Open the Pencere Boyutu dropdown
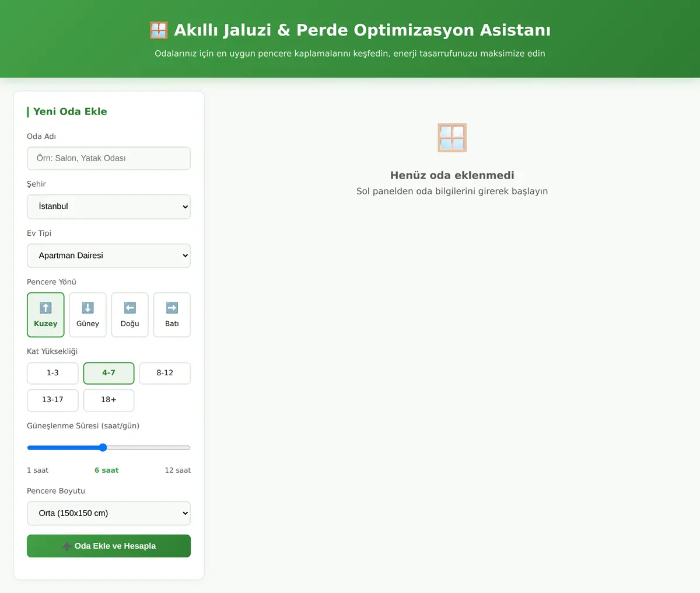The image size is (700, 593). [108, 514]
